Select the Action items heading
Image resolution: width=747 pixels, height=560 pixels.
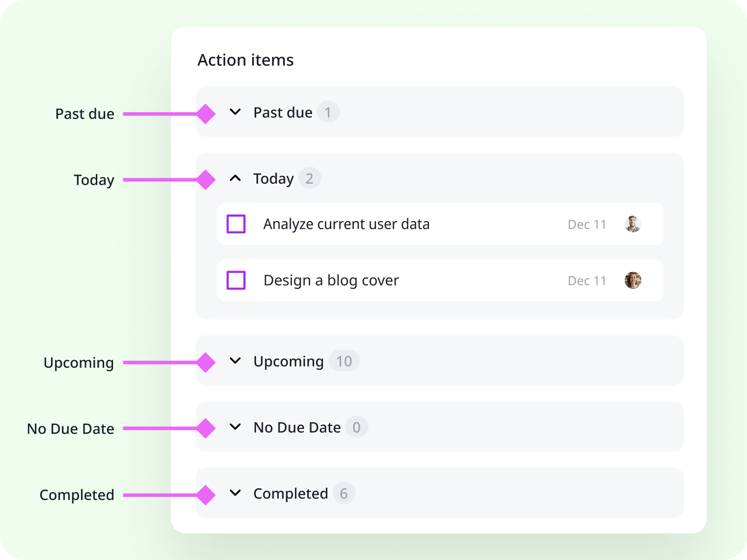click(246, 60)
